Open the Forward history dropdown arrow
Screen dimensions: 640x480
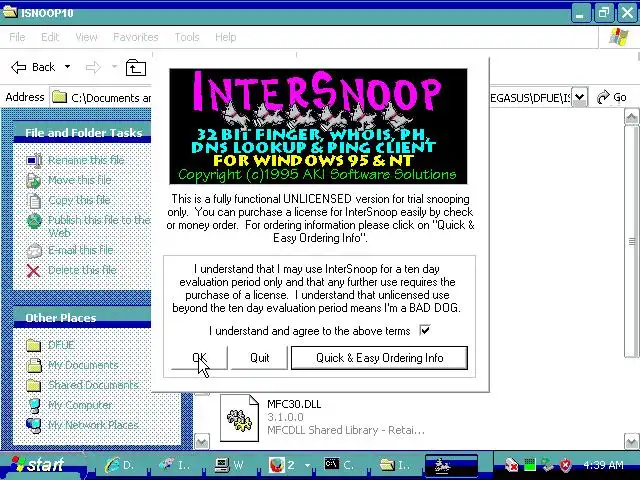click(x=114, y=67)
